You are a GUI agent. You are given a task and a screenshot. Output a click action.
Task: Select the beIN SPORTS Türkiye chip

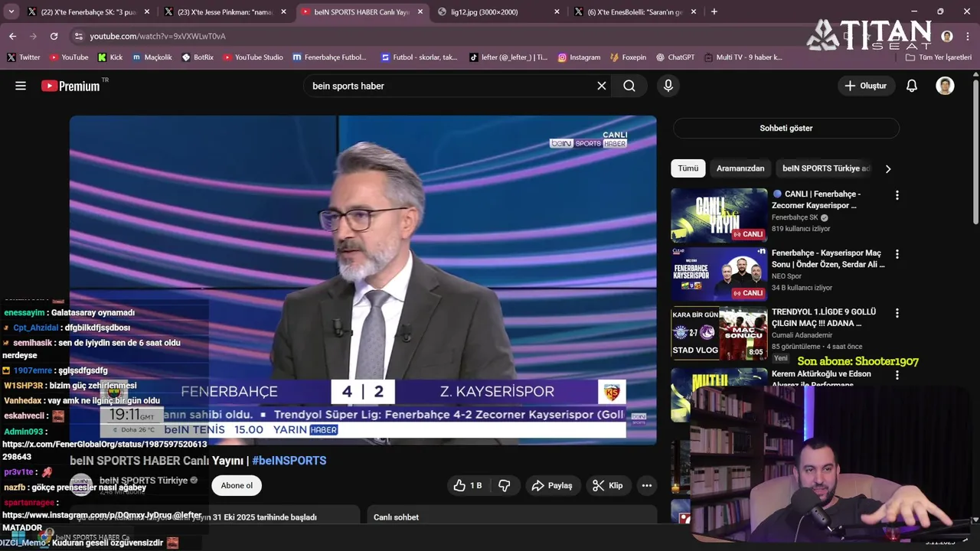tap(825, 168)
